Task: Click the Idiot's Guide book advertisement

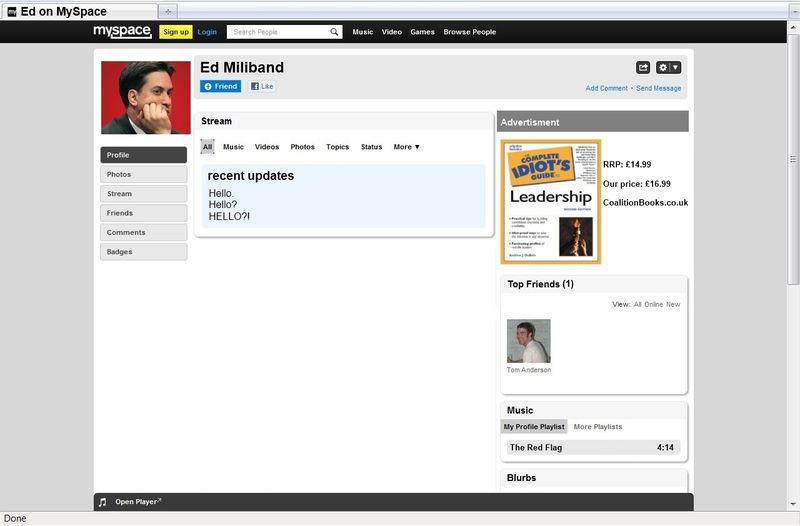Action: [551, 202]
